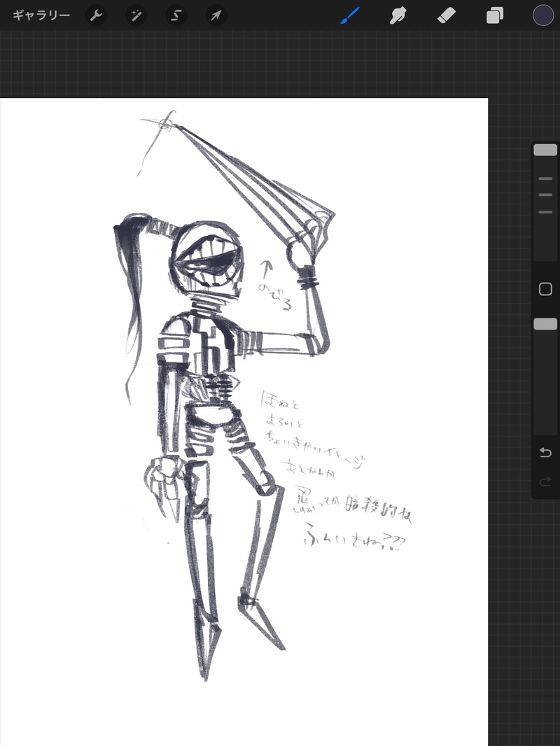Viewport: 560px width, 746px height.
Task: Activate the Transform arrow tool
Action: [x=216, y=15]
